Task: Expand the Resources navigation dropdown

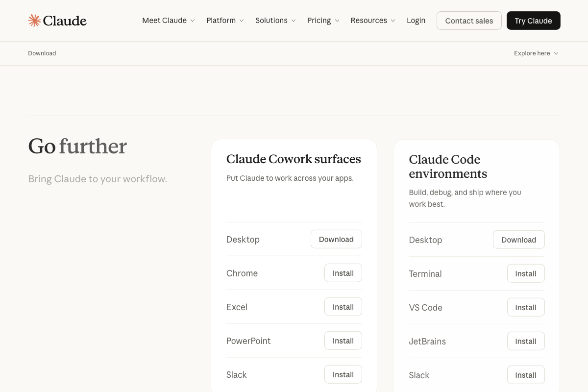Action: [372, 20]
